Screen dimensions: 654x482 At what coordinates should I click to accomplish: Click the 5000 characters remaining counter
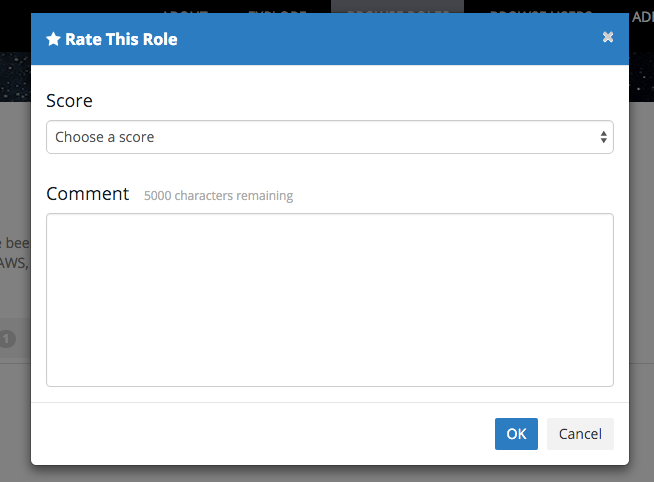pyautogui.click(x=218, y=196)
